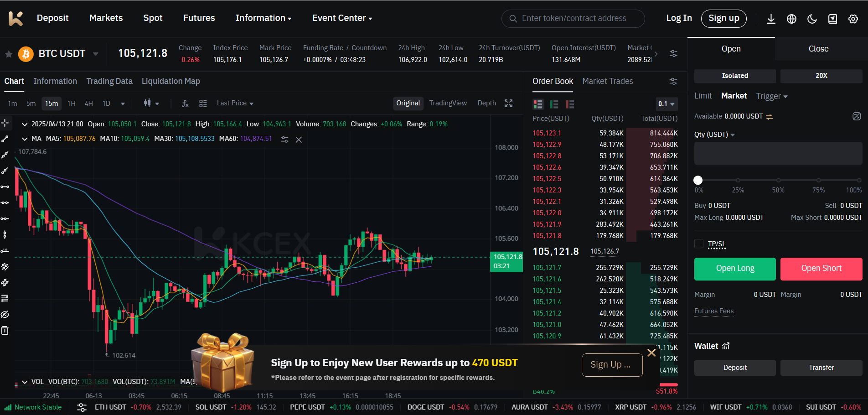Open MA indicator settings icon
The width and height of the screenshot is (868, 415).
click(285, 140)
